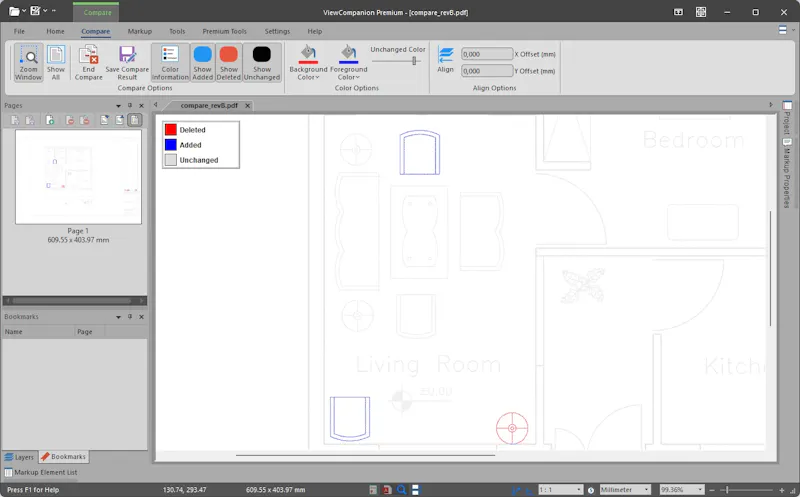This screenshot has height=497, width=800.
Task: Expand the quick access toolbar customize arrow
Action: coord(54,11)
